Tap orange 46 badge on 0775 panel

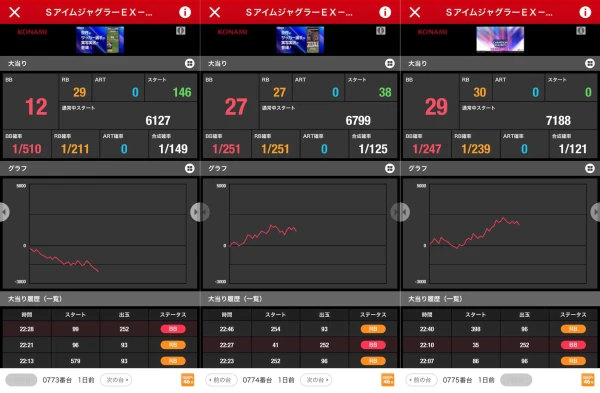[x=588, y=380]
